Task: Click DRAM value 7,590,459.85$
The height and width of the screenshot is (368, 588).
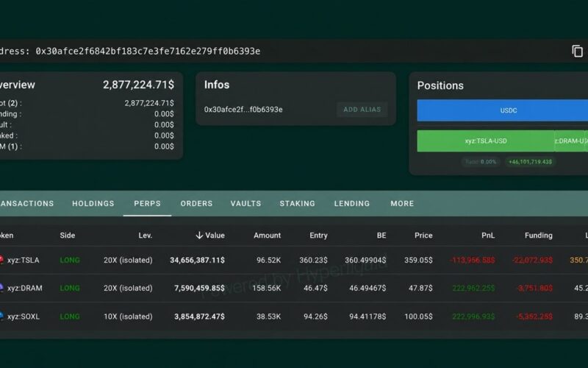Action: click(199, 289)
